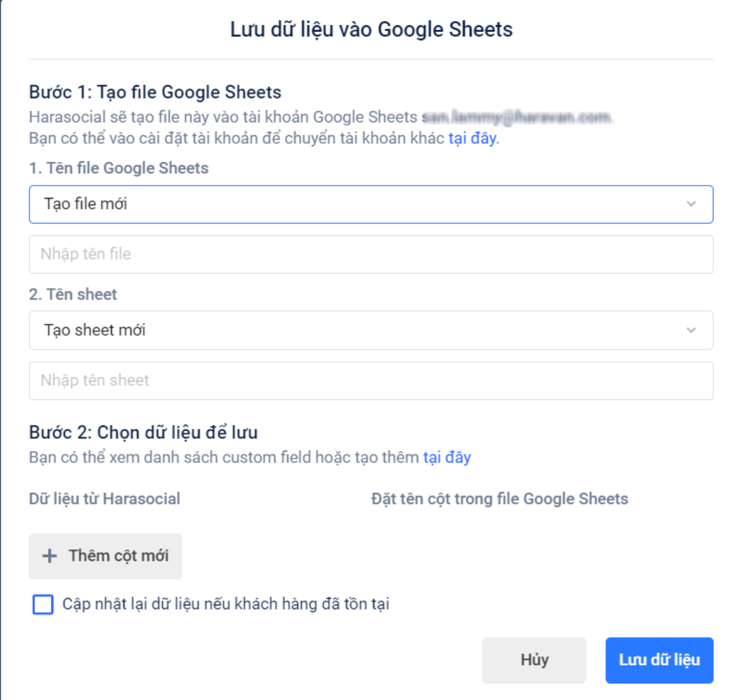The height and width of the screenshot is (700, 733).
Task: Click the label text Cập nhật lại dữ liệu nếu khách hàng đã tồn tại
Action: pos(225,604)
